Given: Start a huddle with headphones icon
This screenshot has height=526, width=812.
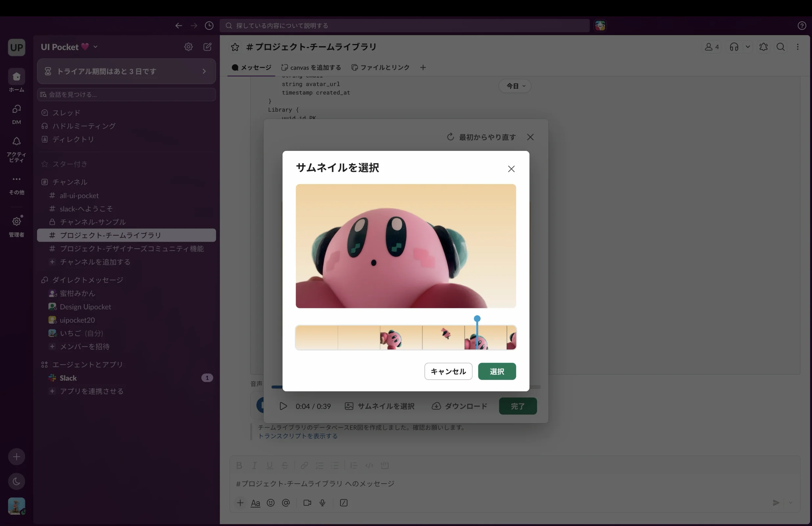Looking at the screenshot, I should pyautogui.click(x=734, y=47).
